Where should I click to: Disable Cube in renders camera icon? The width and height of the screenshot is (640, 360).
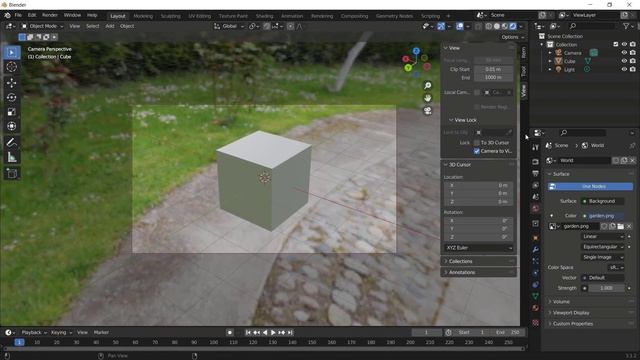632,61
